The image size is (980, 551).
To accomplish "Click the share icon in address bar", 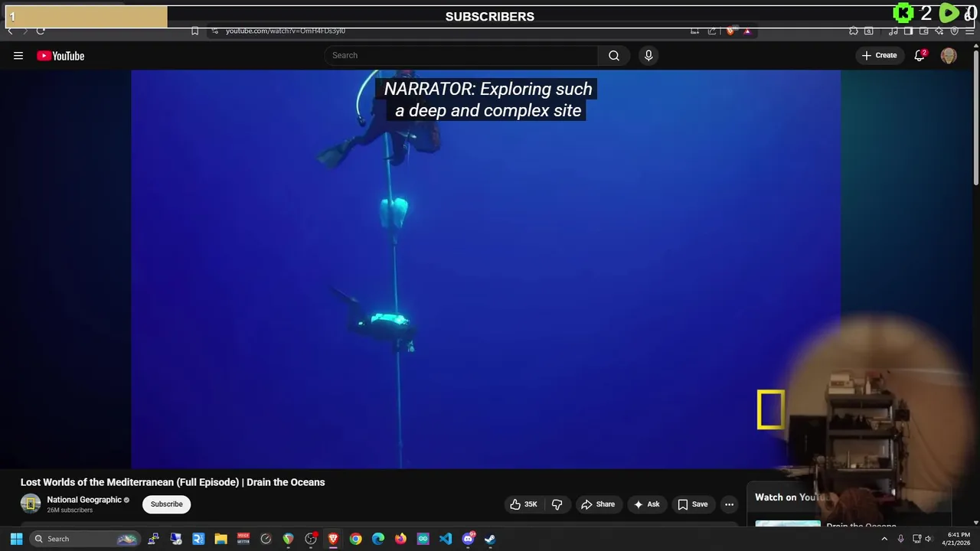I will [711, 31].
